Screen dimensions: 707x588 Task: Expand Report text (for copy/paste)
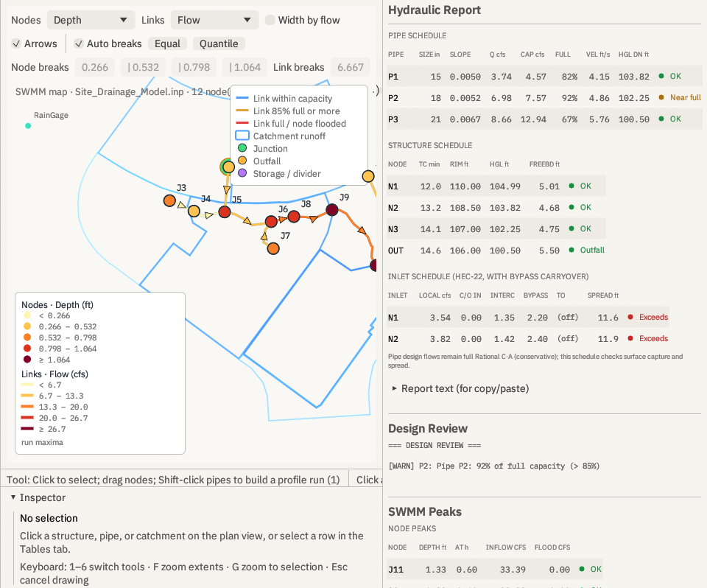(x=460, y=388)
